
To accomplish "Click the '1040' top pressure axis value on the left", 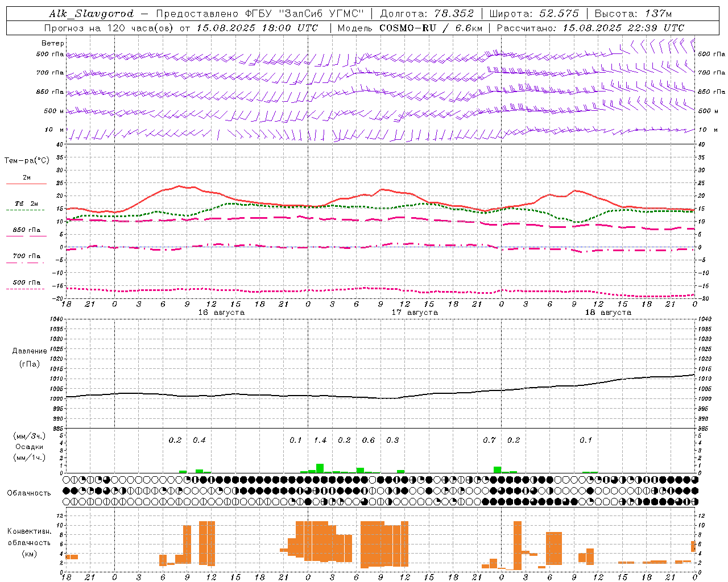I will tap(56, 319).
